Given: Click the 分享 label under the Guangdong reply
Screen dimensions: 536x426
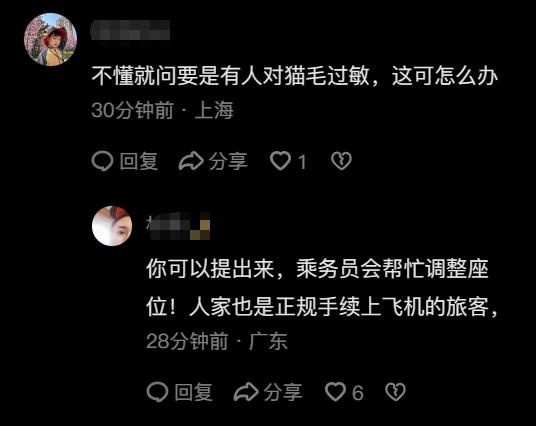Looking at the screenshot, I should 283,392.
